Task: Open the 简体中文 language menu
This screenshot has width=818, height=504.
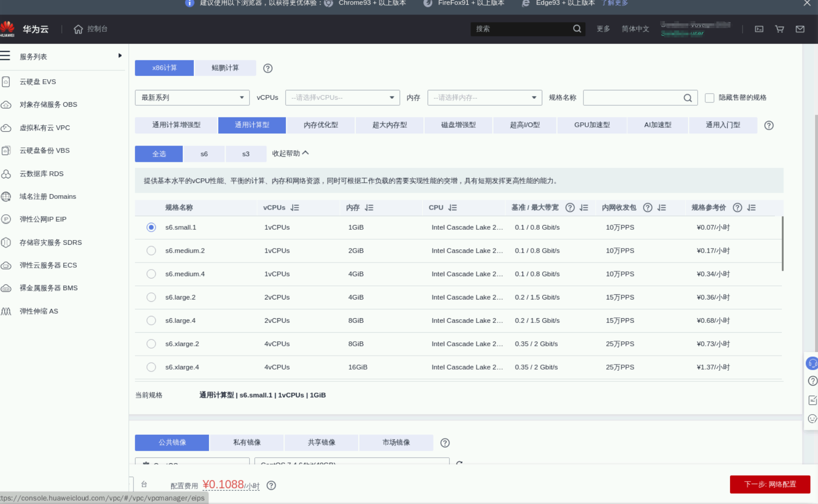Action: (x=635, y=29)
